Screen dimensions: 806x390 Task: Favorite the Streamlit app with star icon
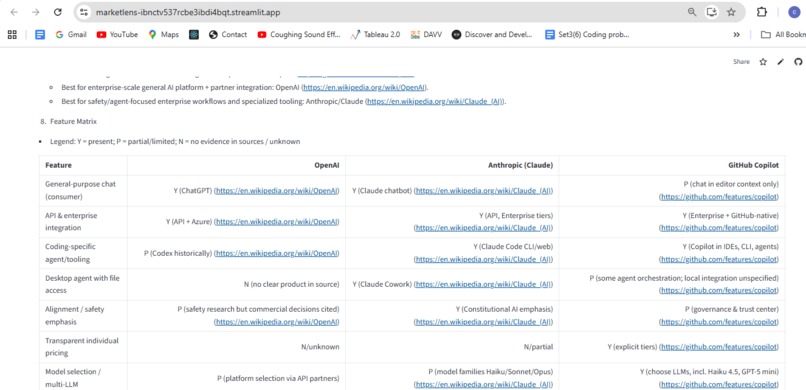click(763, 62)
